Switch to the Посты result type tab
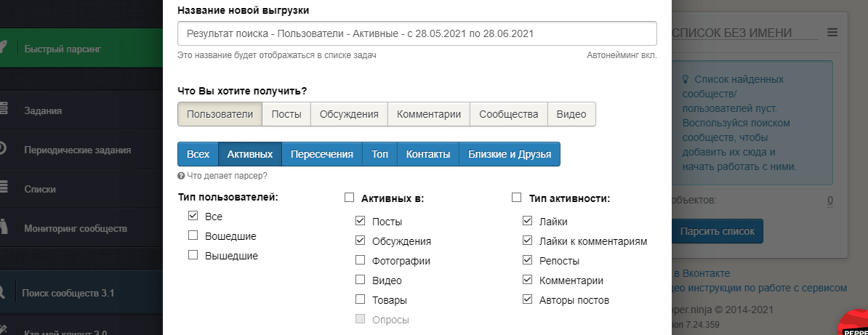The width and height of the screenshot is (868, 335). tap(286, 114)
